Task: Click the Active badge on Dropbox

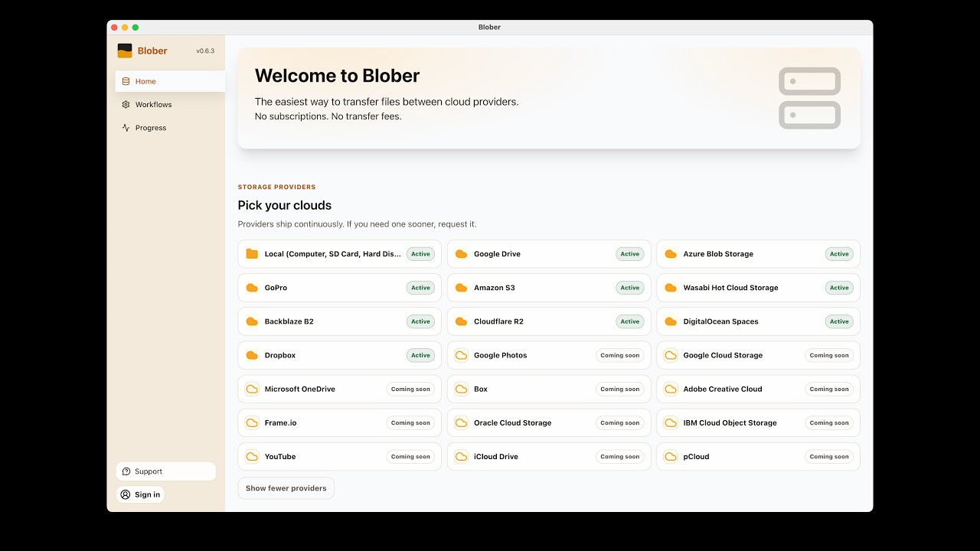Action: (x=420, y=355)
